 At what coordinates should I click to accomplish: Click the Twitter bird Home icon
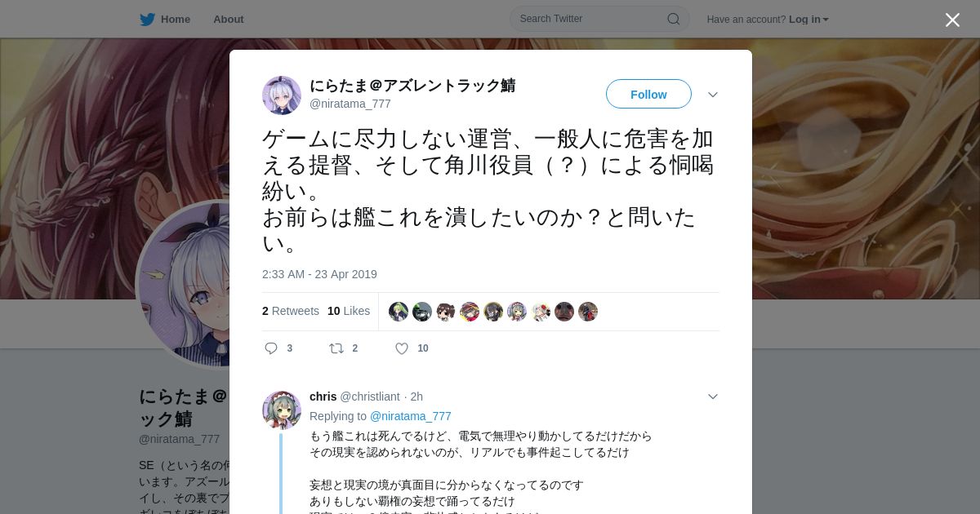pyautogui.click(x=147, y=19)
